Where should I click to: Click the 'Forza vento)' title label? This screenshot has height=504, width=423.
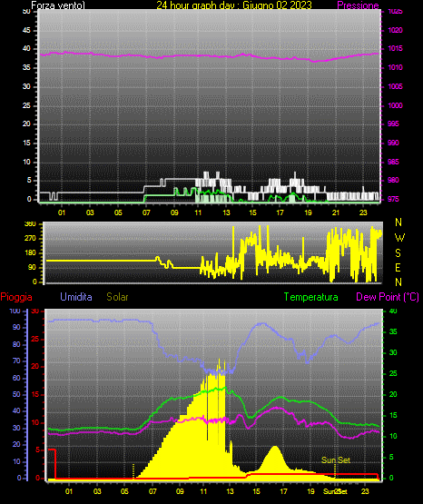click(58, 5)
